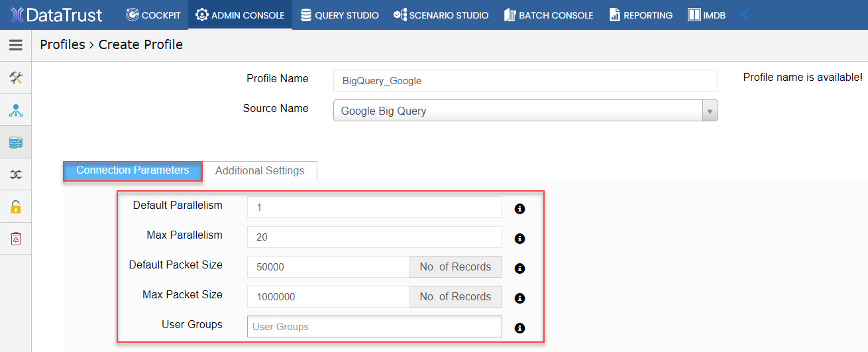The width and height of the screenshot is (868, 352).
Task: Open the shuffle arrows sidebar icon
Action: click(16, 174)
